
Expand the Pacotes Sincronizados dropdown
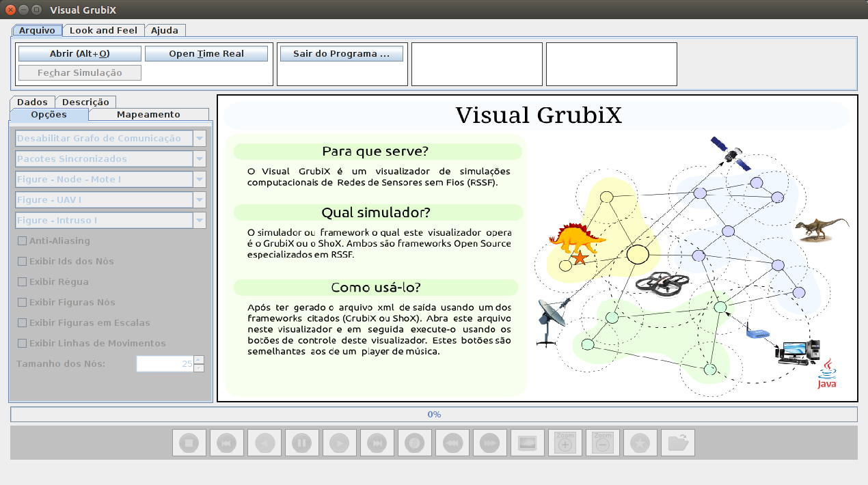point(200,158)
